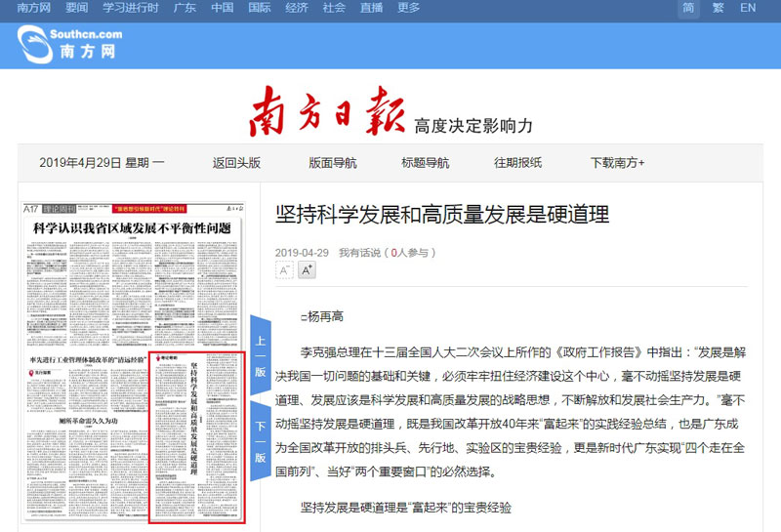
Task: Open the 直播 section
Action: point(372,8)
